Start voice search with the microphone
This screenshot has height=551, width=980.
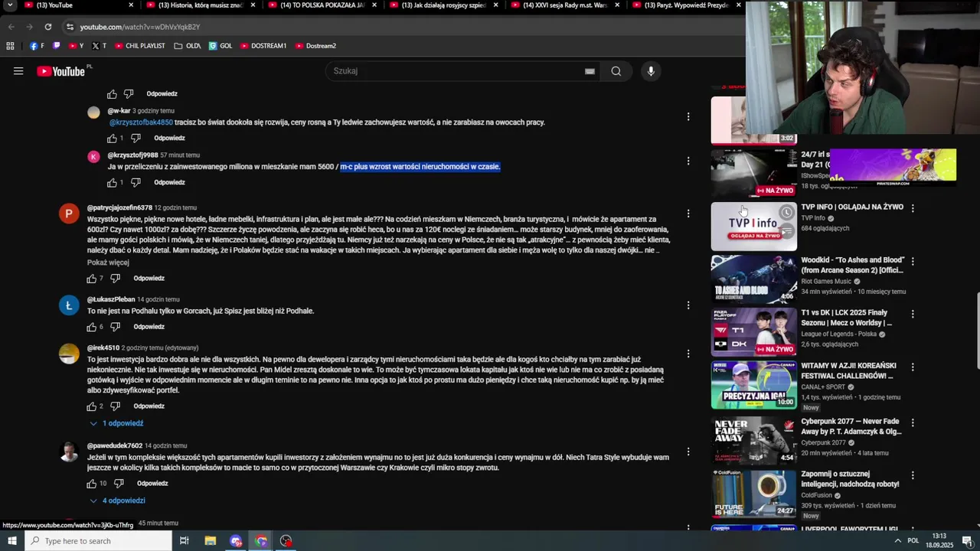pyautogui.click(x=651, y=71)
